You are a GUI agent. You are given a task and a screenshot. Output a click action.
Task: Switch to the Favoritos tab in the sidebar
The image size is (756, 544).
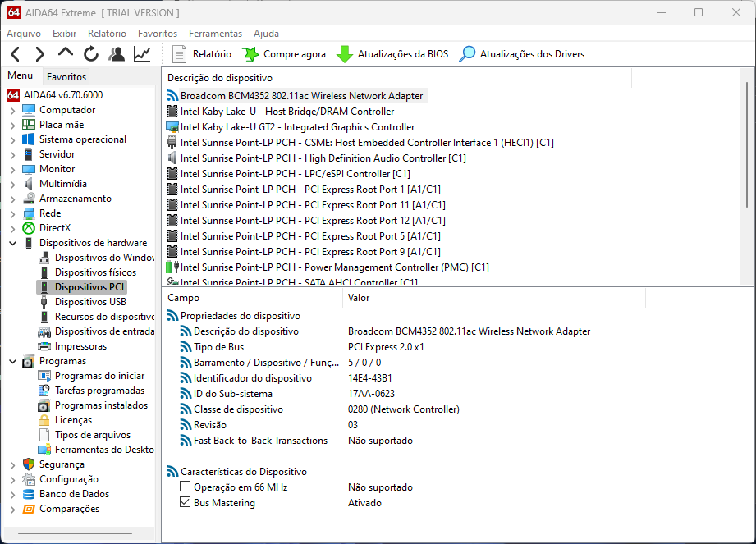point(66,76)
